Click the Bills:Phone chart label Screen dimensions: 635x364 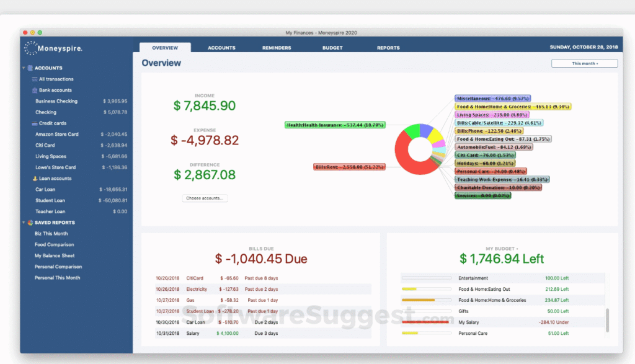[489, 131]
